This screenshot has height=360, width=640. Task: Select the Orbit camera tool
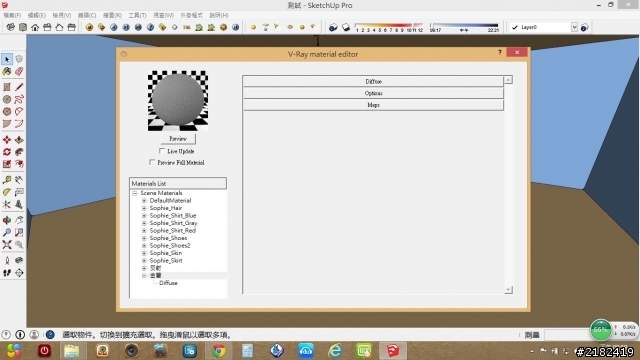7,220
